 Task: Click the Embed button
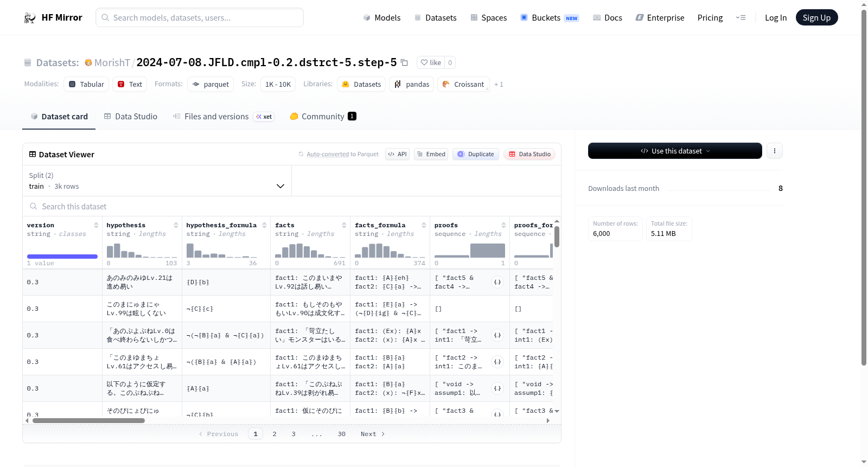click(x=431, y=154)
